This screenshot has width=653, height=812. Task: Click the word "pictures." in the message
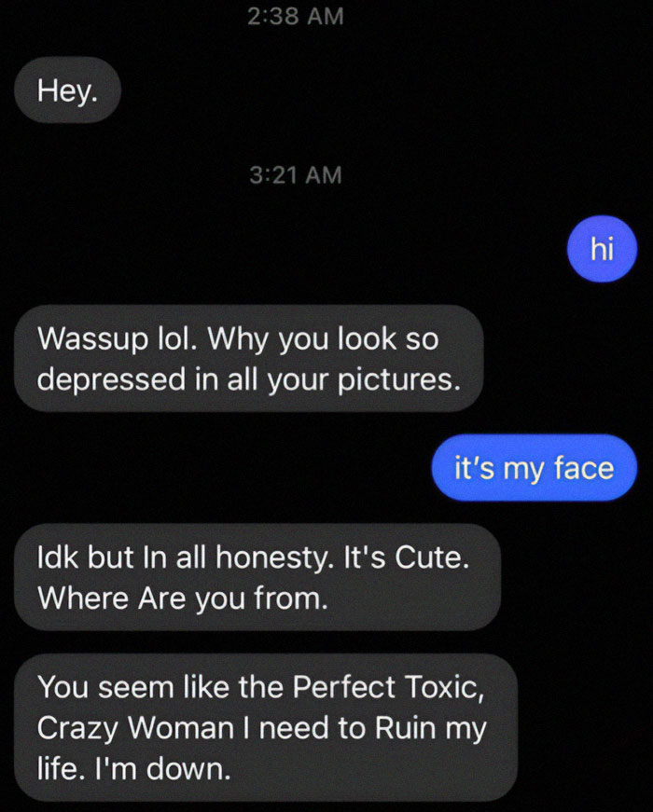[399, 379]
